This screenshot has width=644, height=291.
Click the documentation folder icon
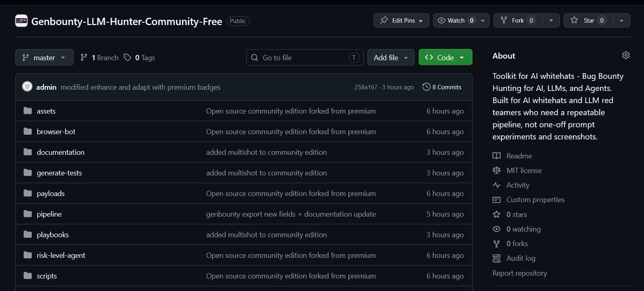pos(28,152)
